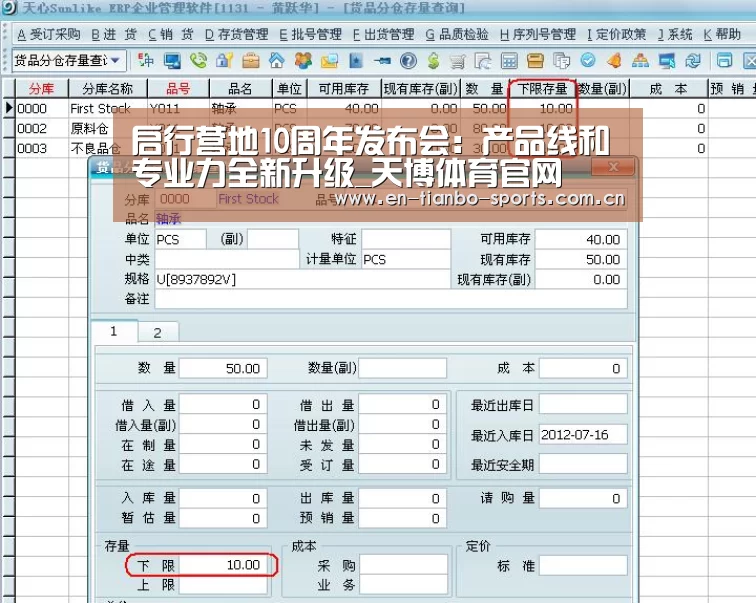Click the padlock and key icon
The width and height of the screenshot is (756, 603).
pyautogui.click(x=225, y=60)
